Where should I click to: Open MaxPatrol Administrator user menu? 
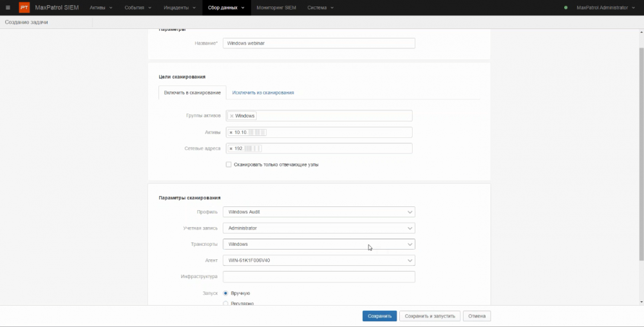(x=605, y=7)
